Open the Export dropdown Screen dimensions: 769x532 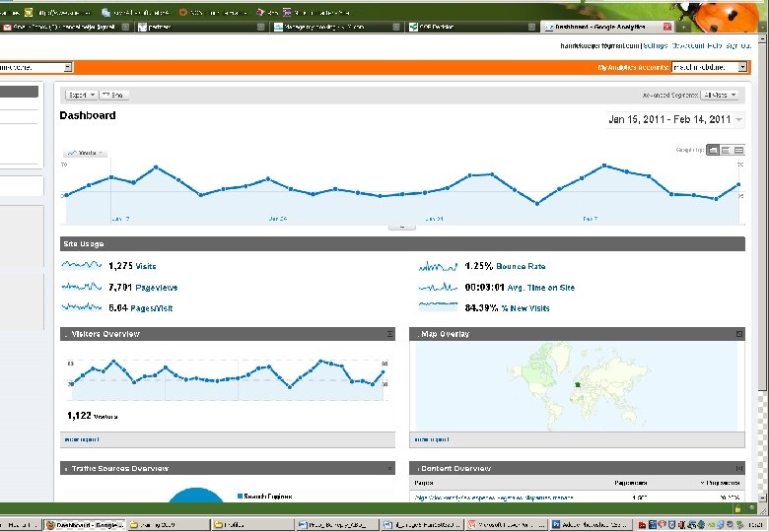(x=82, y=95)
